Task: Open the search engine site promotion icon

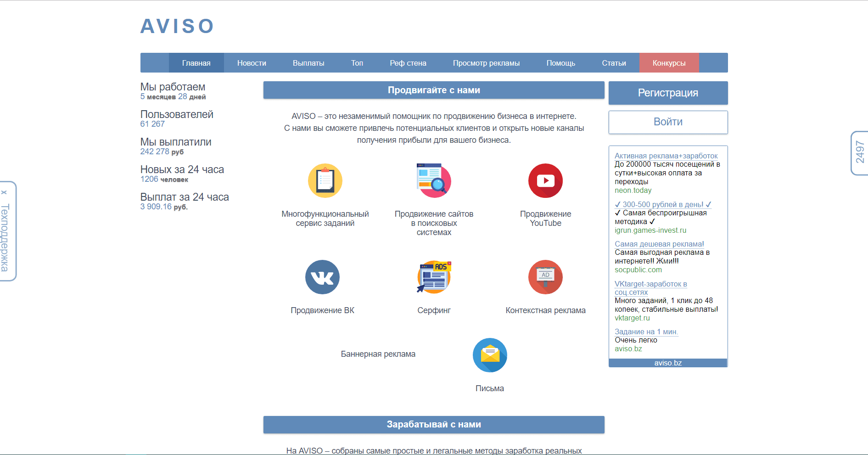Action: click(434, 181)
